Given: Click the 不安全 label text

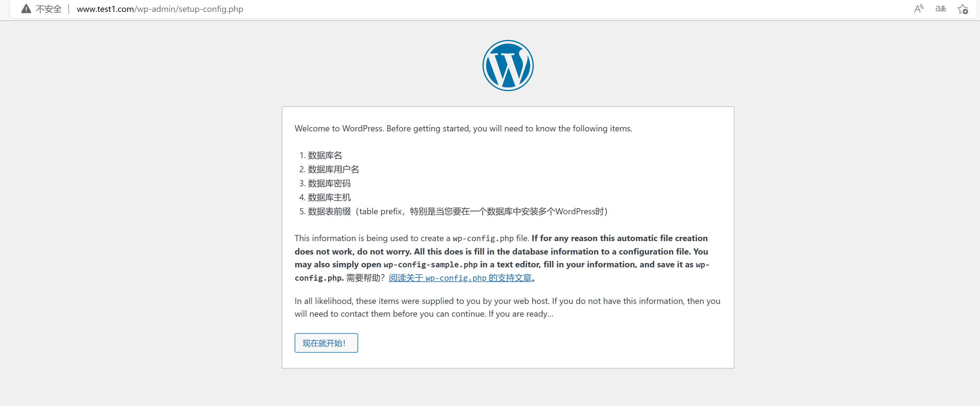Looking at the screenshot, I should coord(49,8).
